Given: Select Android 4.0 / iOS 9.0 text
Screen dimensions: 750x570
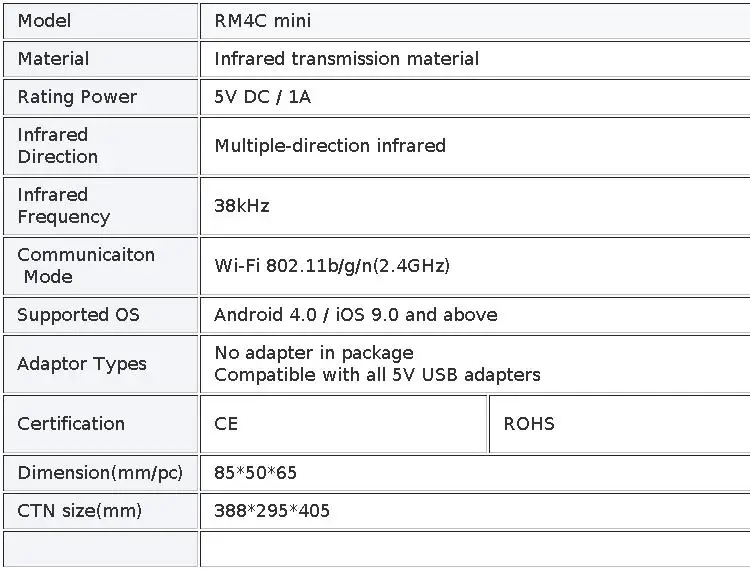Looking at the screenshot, I should (306, 315).
